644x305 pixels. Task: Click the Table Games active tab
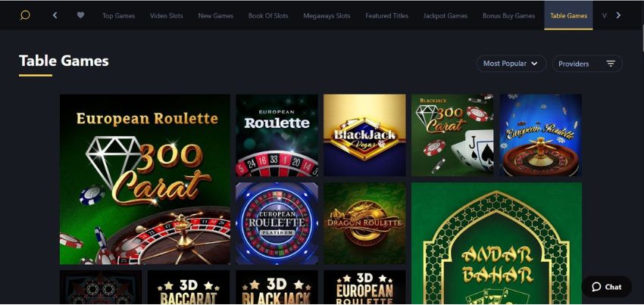click(x=568, y=16)
